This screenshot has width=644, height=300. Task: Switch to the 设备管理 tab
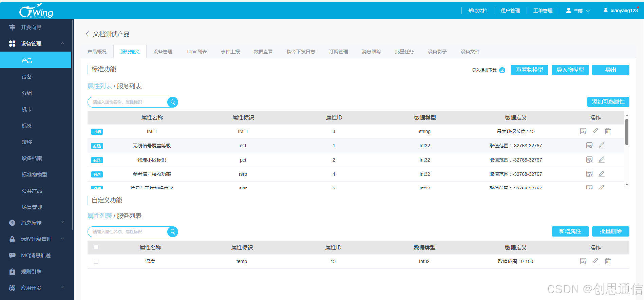(163, 52)
